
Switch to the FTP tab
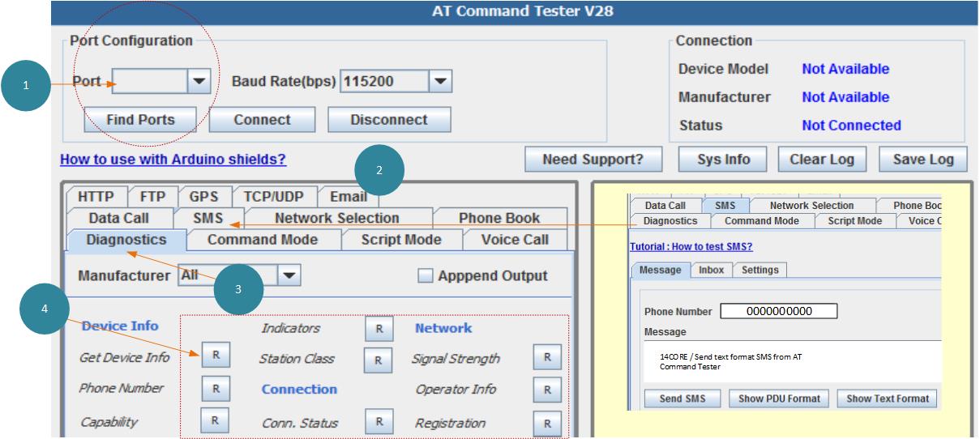pyautogui.click(x=152, y=197)
